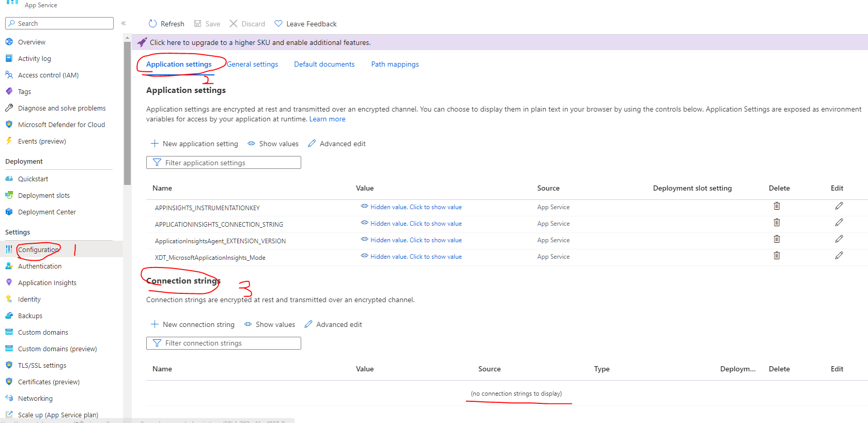Focus the sidebar Search box
This screenshot has width=868, height=423.
pos(59,23)
